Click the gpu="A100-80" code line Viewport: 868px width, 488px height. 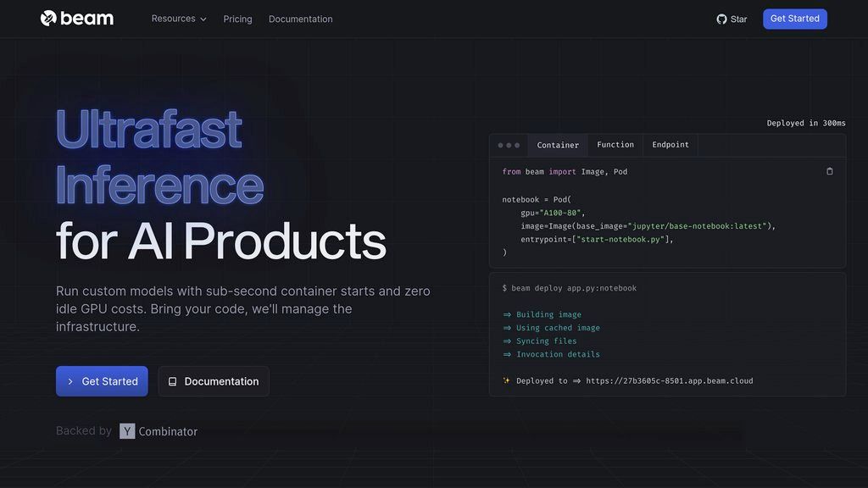[x=553, y=213]
